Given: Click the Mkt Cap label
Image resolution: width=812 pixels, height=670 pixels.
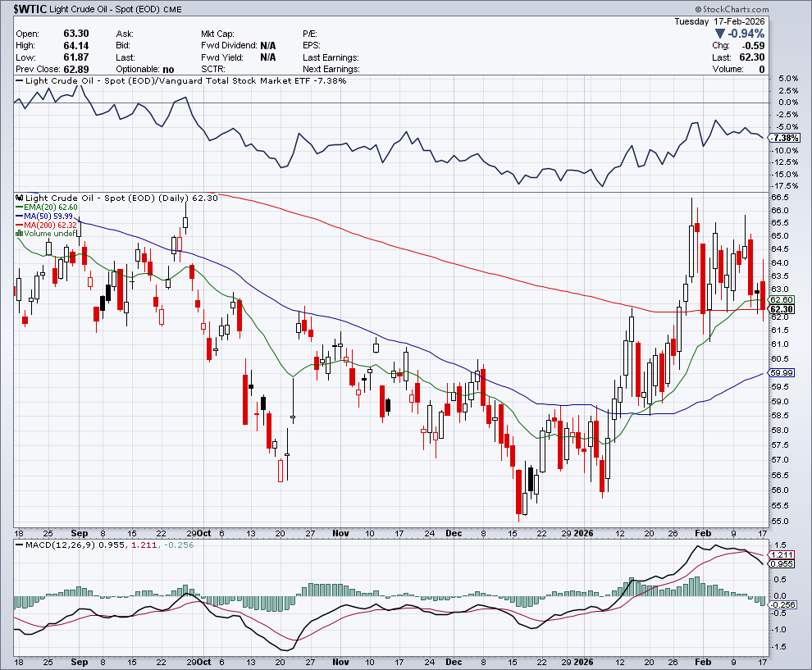Looking at the screenshot, I should pos(217,34).
